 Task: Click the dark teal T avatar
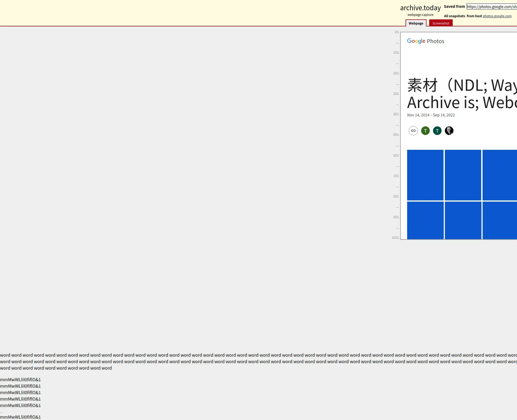coord(437,131)
